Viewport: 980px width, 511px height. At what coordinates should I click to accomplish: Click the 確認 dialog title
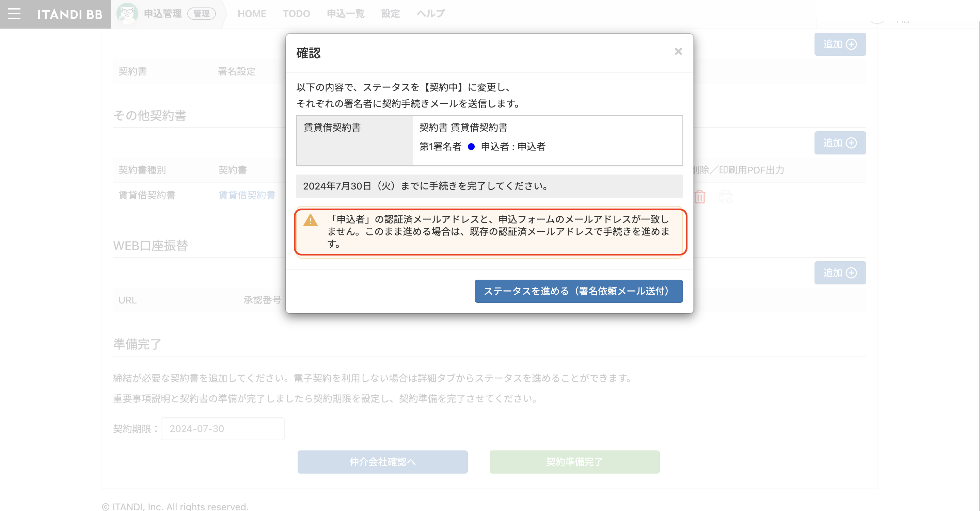(x=308, y=53)
